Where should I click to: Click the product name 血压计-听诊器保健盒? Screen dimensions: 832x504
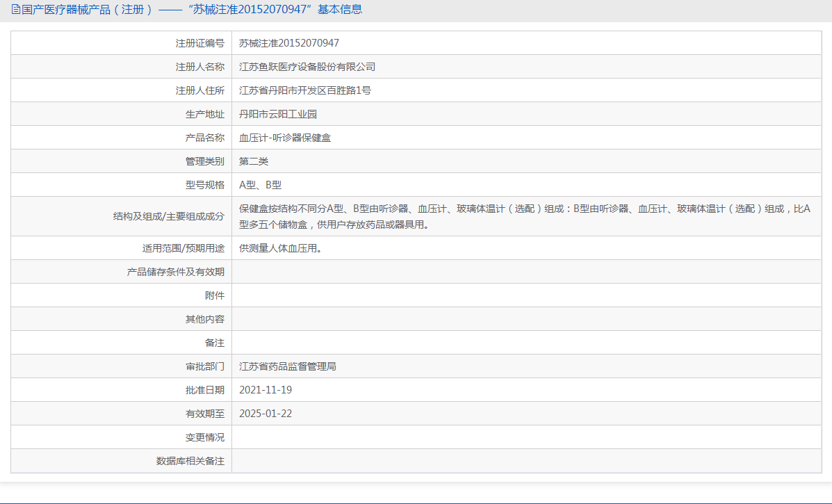(285, 138)
